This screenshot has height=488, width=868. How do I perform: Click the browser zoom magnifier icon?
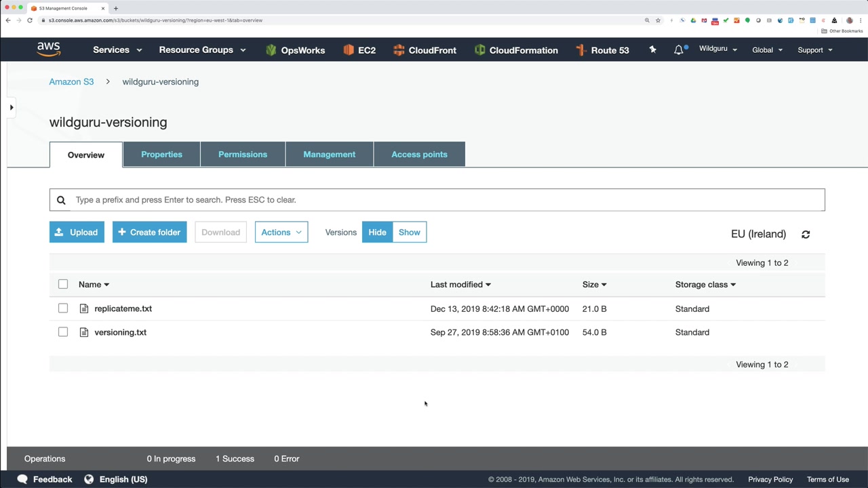click(x=647, y=20)
